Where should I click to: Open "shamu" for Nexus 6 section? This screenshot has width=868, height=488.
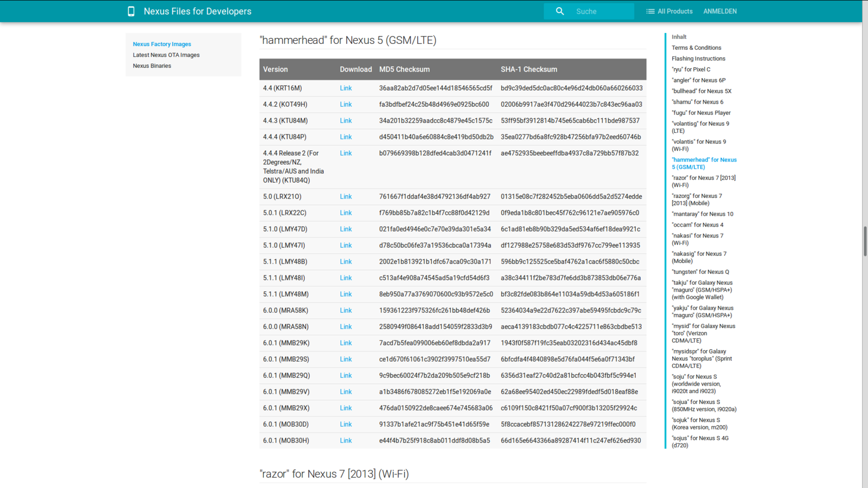(697, 102)
